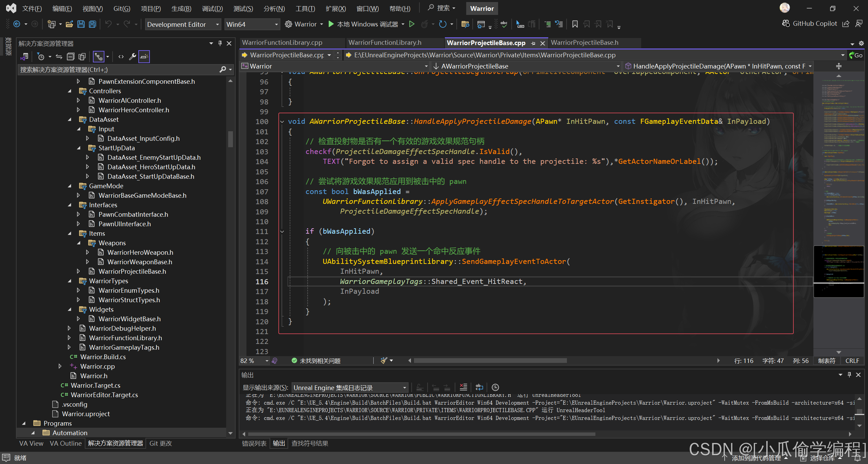
Task: Open the Development Editor configuration dropdown
Action: [x=183, y=24]
